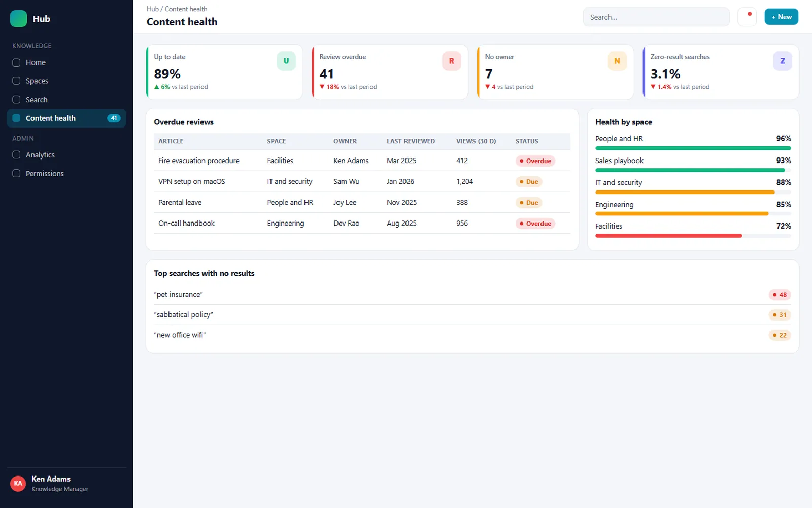Click the 22 count badge for new office wifi
812x508 pixels.
click(x=780, y=335)
